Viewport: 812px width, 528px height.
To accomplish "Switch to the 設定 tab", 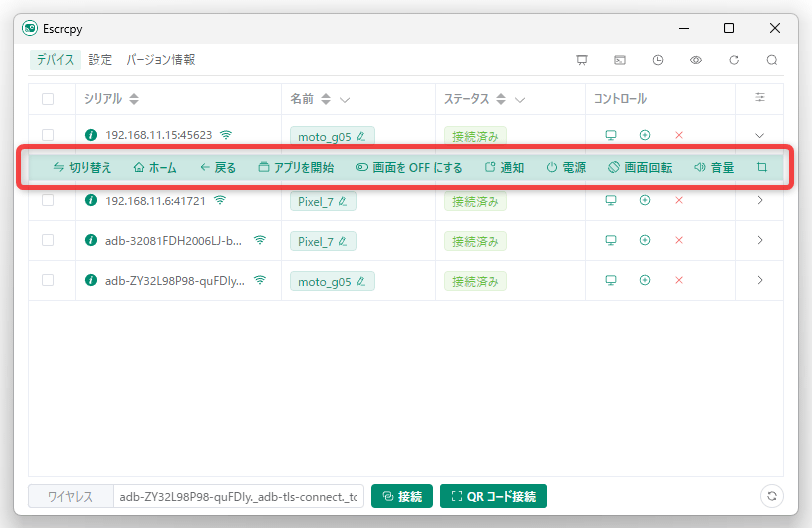I will [x=100, y=60].
